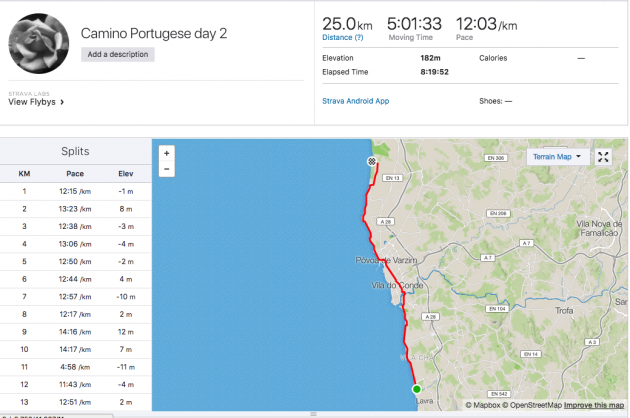Click the Pace column header in Splits
The width and height of the screenshot is (630, 418).
tap(75, 173)
